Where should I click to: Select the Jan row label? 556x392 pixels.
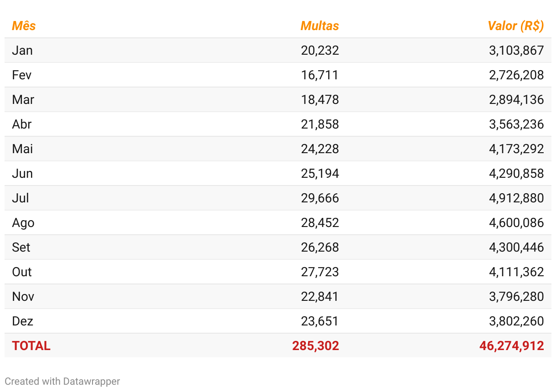tap(22, 50)
